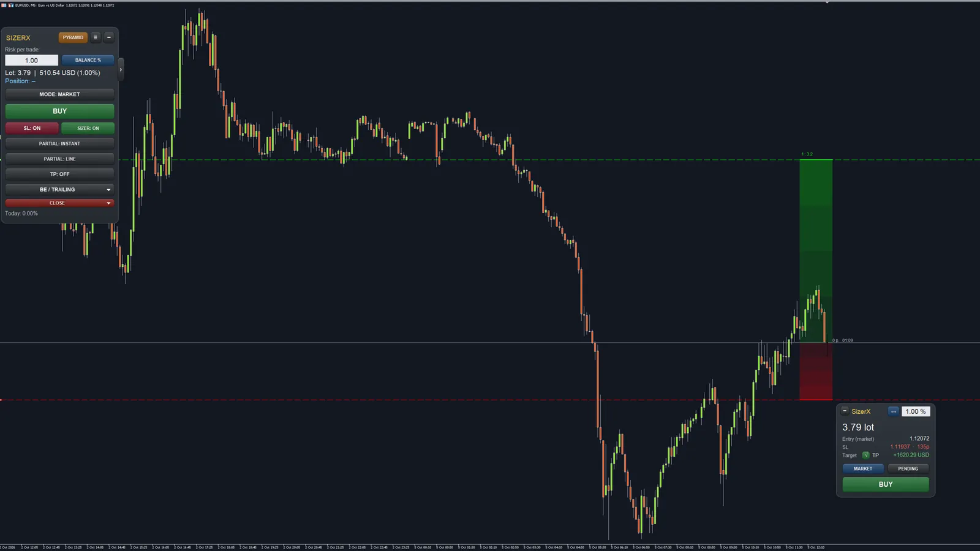
Task: Select the red stop-loss zone on the chart
Action: coord(816,371)
